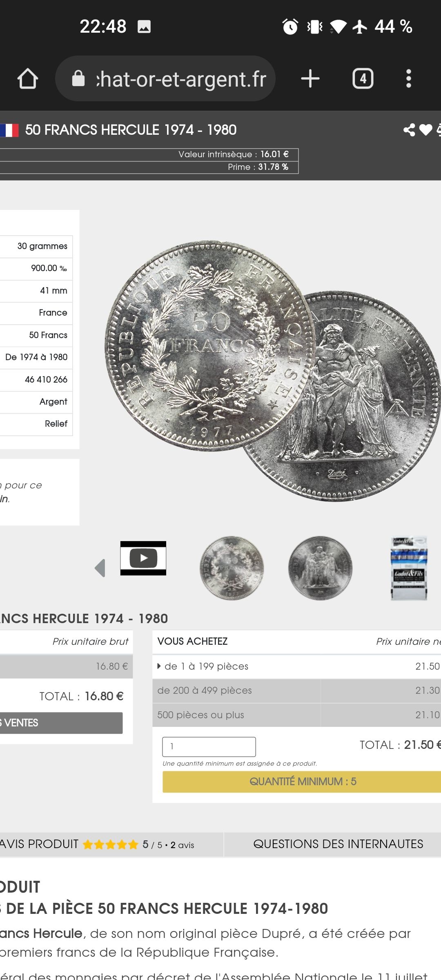The image size is (441, 980).
Task: Tap the gray VENTES button
Action: click(x=61, y=723)
